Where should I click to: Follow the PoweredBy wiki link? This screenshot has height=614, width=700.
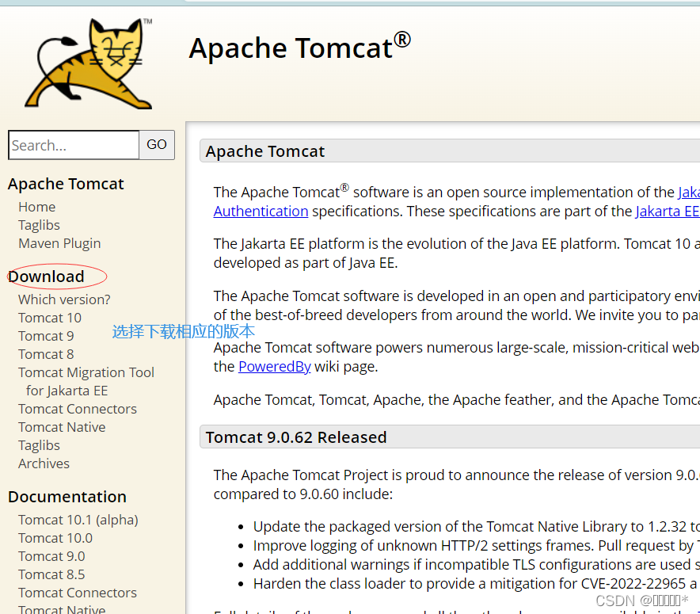[x=275, y=367]
